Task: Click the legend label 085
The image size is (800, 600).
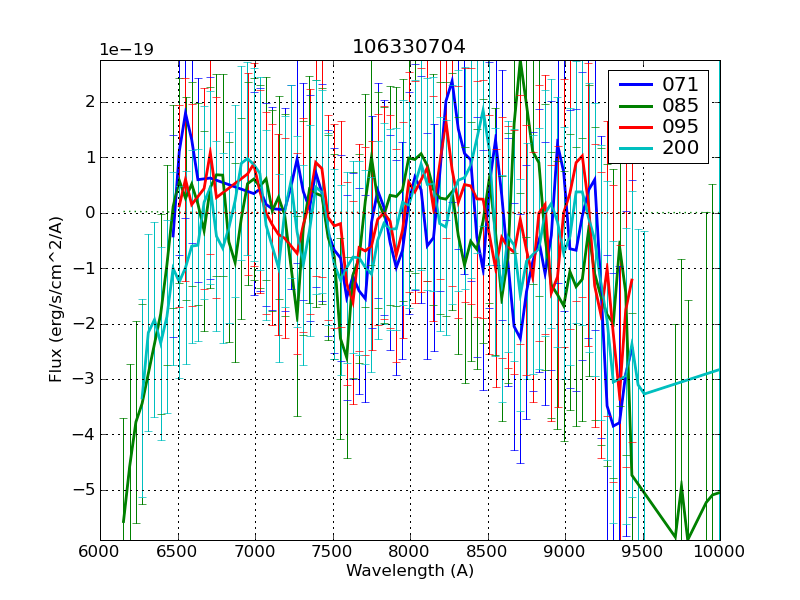Action: (x=682, y=106)
